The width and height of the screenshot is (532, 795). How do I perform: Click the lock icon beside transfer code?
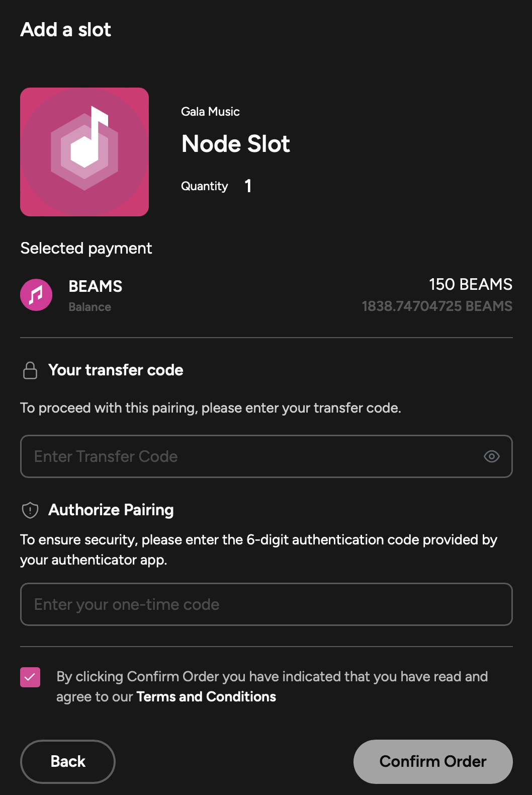30,370
